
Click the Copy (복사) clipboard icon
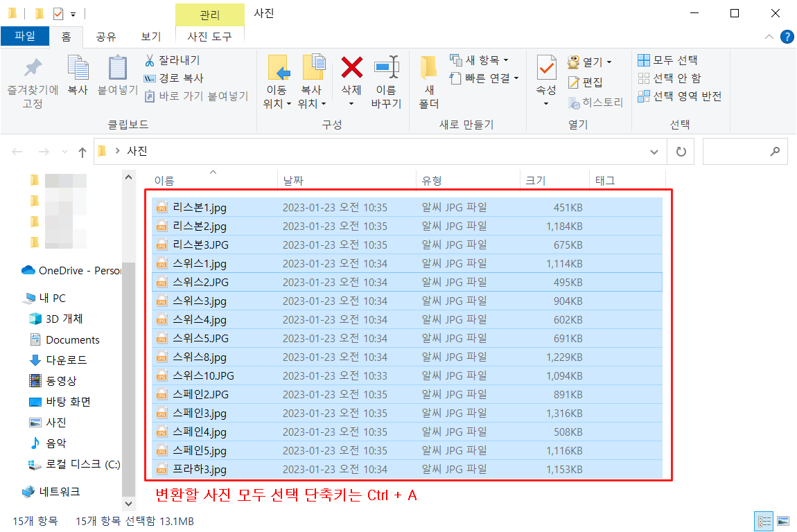pos(78,68)
